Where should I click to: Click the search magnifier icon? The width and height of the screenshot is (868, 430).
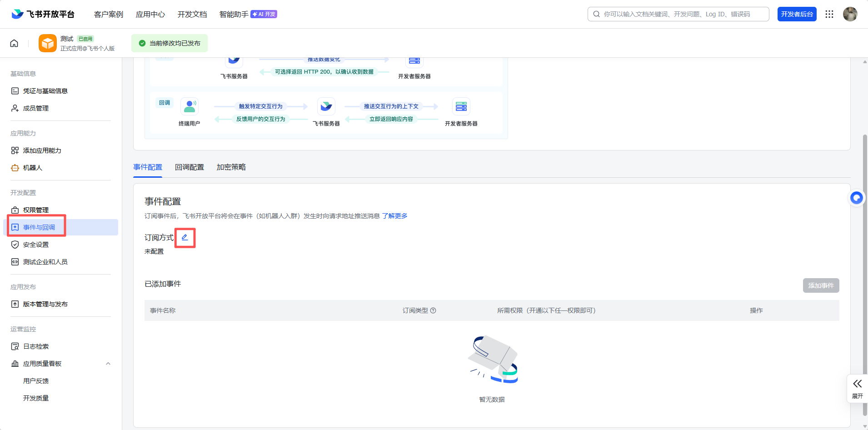597,14
